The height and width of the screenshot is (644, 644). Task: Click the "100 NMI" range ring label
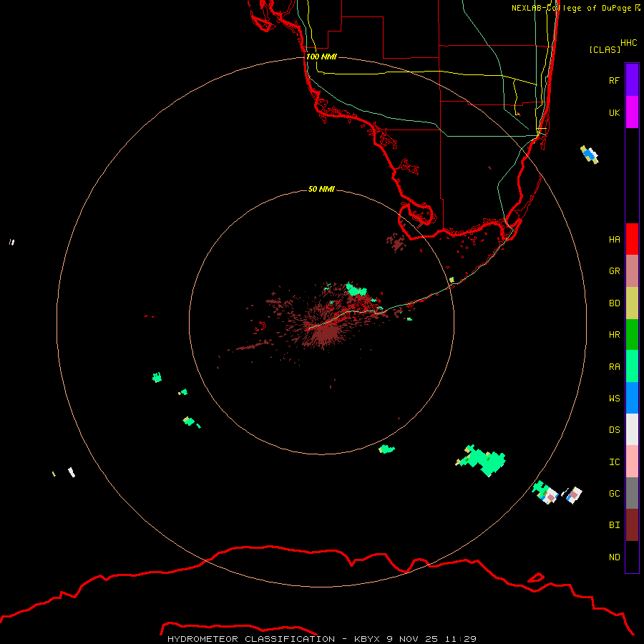click(321, 57)
